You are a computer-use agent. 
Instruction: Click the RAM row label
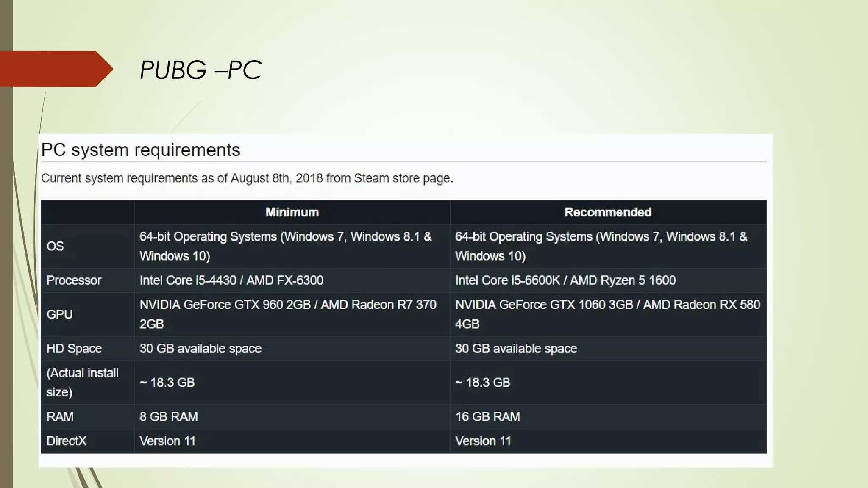(x=60, y=416)
